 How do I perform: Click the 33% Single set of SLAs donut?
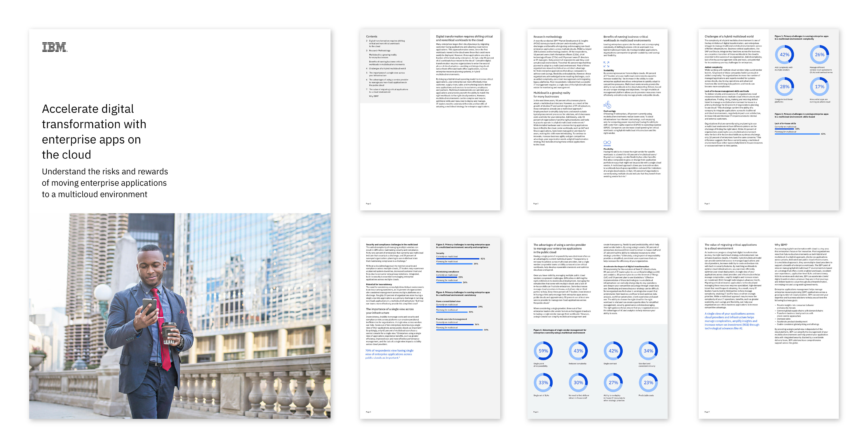pos(543,383)
